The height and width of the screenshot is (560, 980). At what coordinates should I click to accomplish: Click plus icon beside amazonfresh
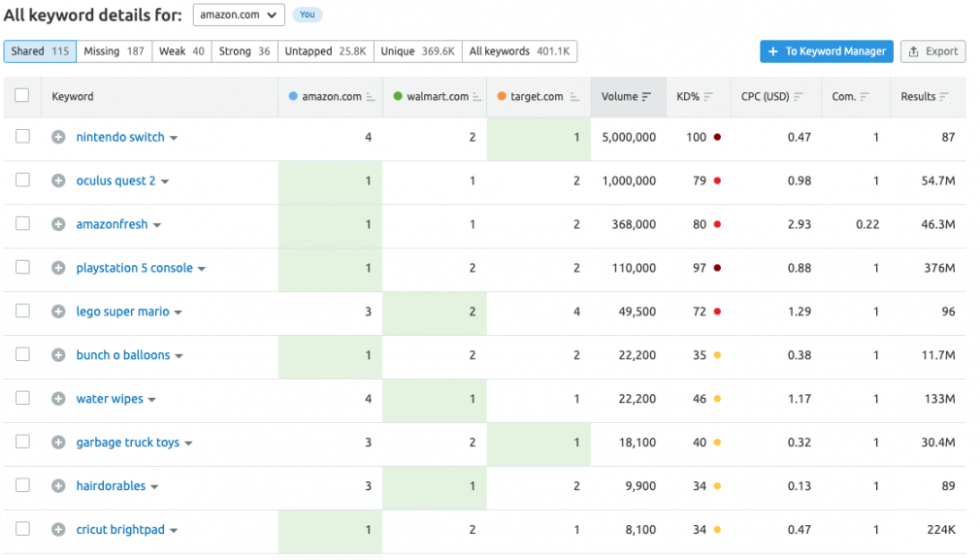[x=58, y=224]
